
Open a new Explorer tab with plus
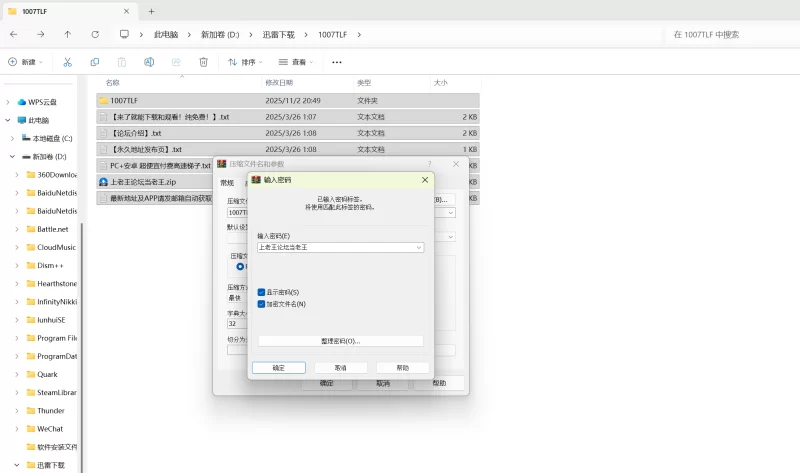(151, 11)
